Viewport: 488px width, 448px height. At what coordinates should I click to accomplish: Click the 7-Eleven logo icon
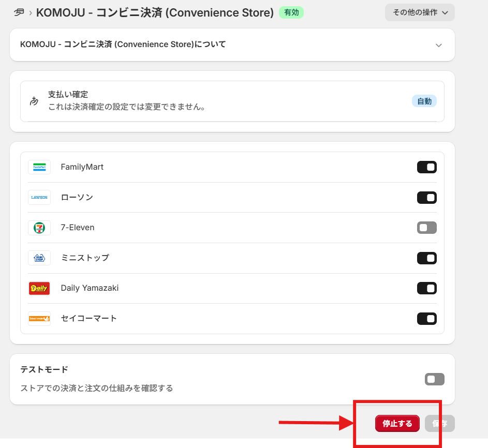coord(39,228)
